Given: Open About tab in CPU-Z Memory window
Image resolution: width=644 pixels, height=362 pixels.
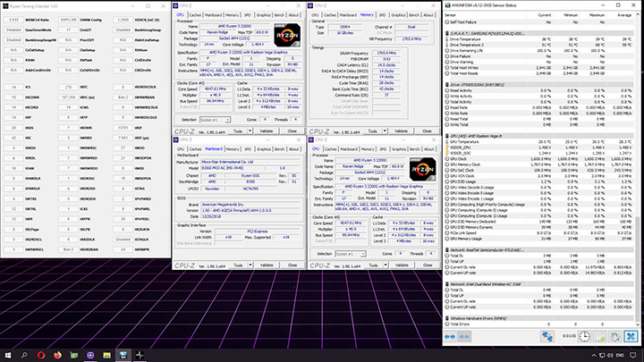Looking at the screenshot, I should click(x=428, y=15).
